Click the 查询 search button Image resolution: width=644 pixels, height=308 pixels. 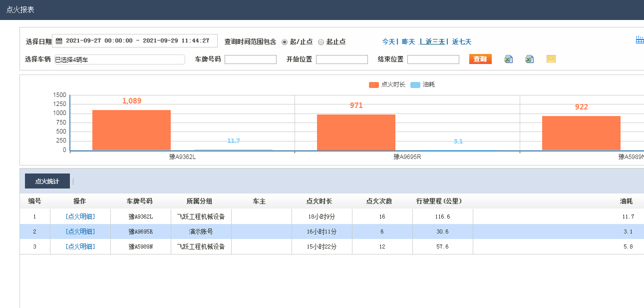[x=480, y=59]
